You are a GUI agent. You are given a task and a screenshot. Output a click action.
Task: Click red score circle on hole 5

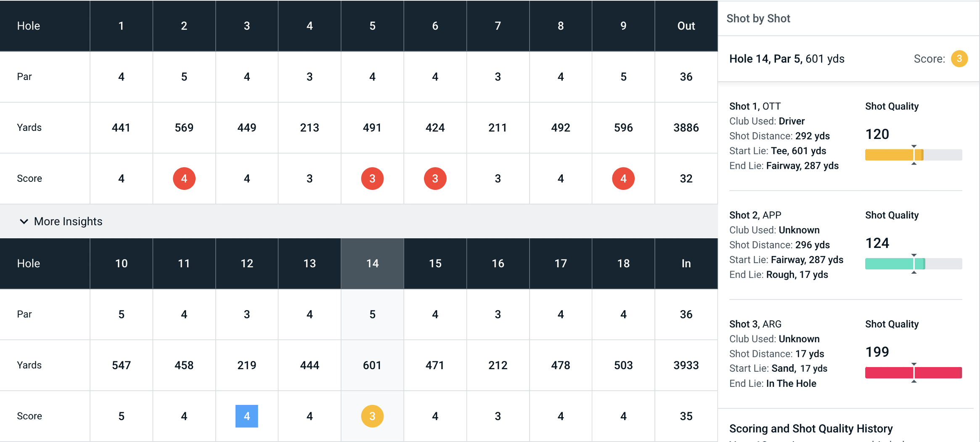pyautogui.click(x=372, y=178)
